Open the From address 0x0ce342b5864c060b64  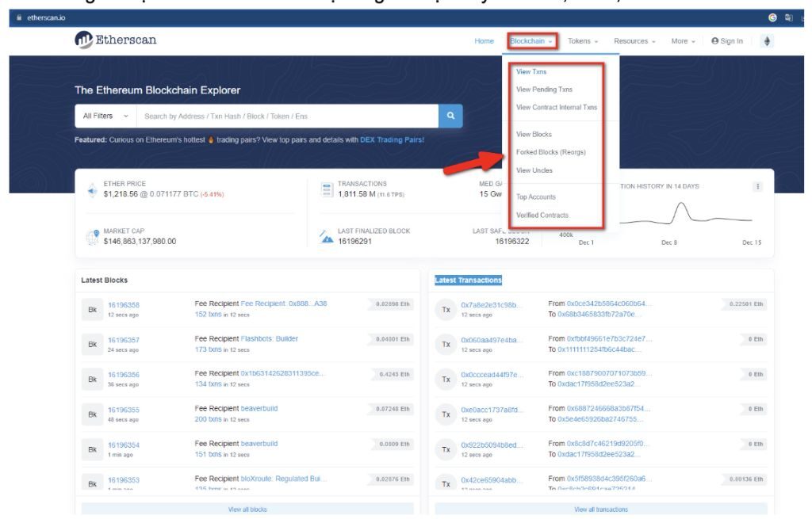(x=609, y=303)
